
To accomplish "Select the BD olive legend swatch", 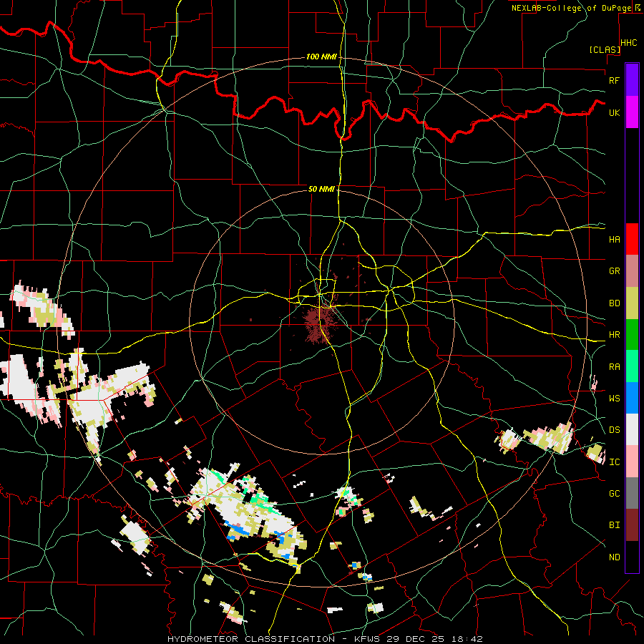I will click(x=632, y=303).
